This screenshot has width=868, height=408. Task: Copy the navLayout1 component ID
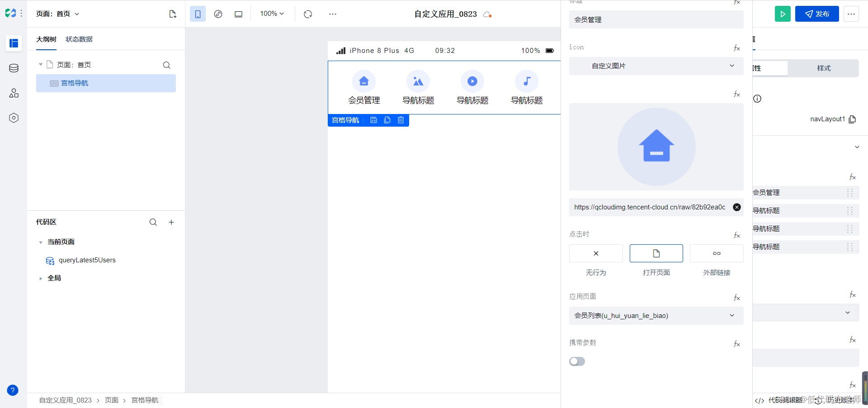tap(853, 119)
